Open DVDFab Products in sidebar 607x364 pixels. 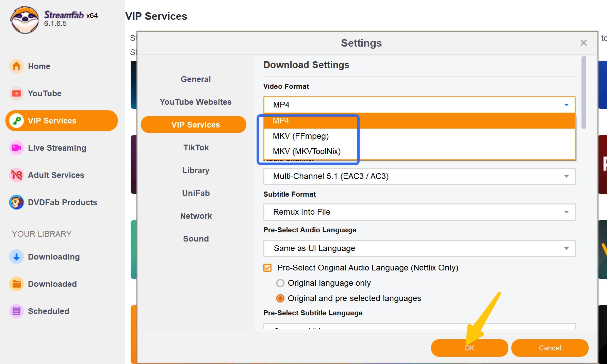[63, 202]
